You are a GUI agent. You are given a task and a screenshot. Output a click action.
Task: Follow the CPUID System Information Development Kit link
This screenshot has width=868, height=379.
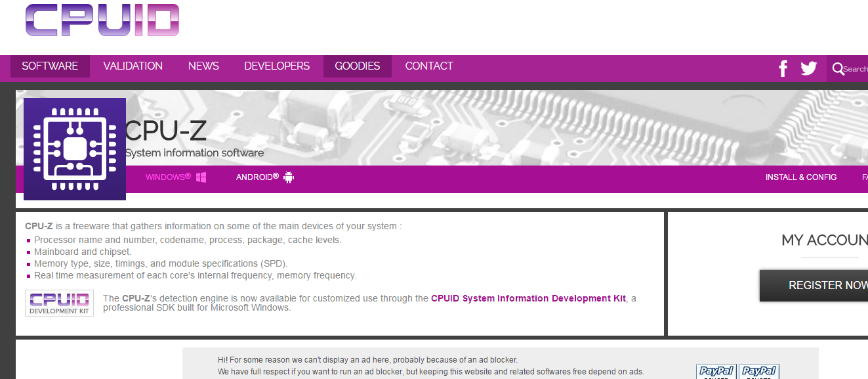click(x=529, y=298)
